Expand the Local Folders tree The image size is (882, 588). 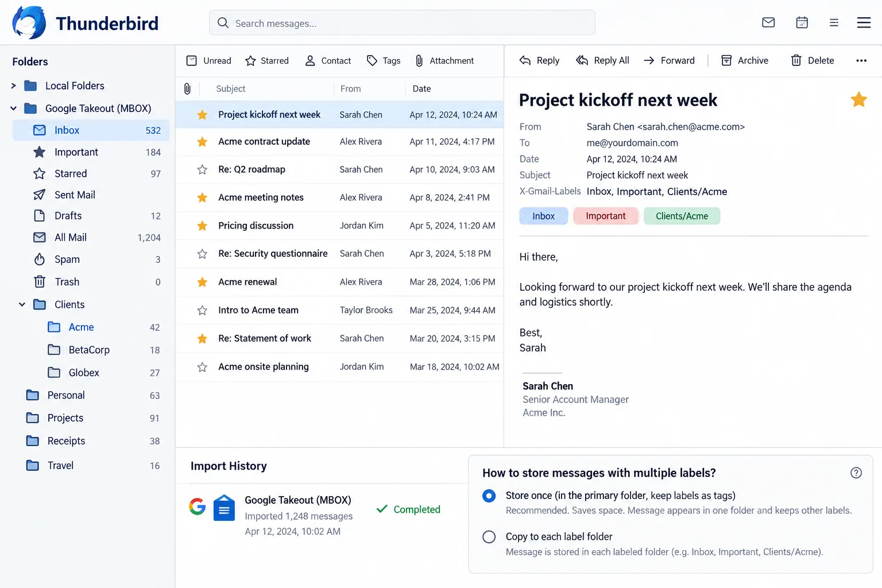pos(14,86)
